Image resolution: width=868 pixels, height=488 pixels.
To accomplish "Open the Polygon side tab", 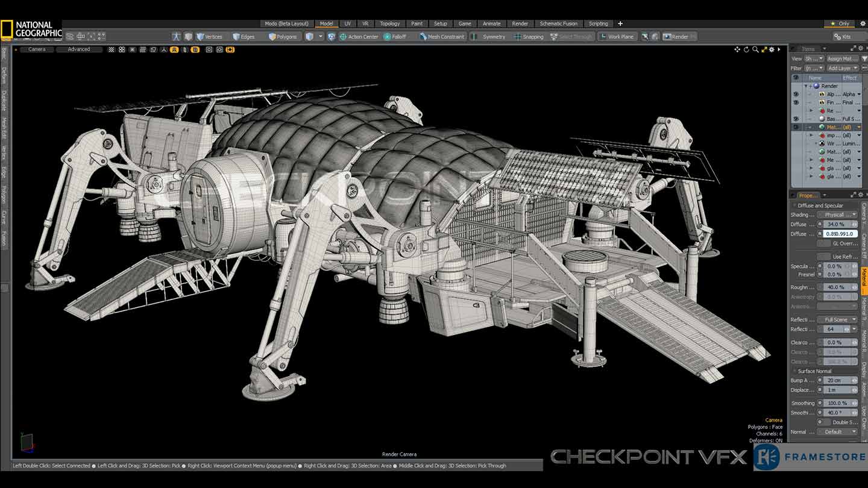I will point(4,196).
